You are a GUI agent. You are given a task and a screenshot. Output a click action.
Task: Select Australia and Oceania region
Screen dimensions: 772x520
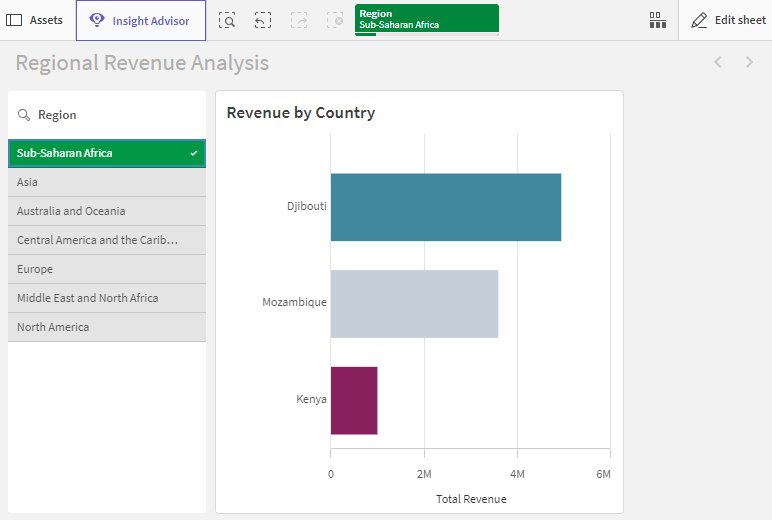click(107, 211)
